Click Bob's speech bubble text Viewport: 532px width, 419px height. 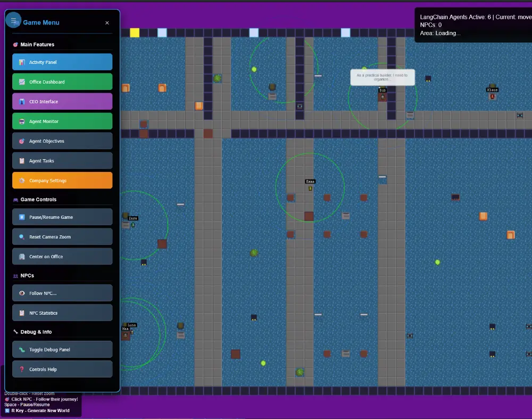click(x=382, y=77)
